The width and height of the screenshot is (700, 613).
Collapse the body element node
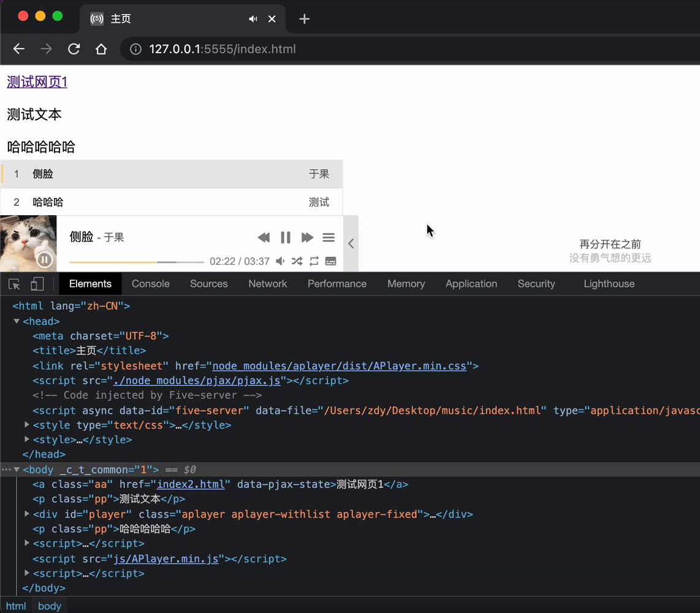pyautogui.click(x=17, y=469)
